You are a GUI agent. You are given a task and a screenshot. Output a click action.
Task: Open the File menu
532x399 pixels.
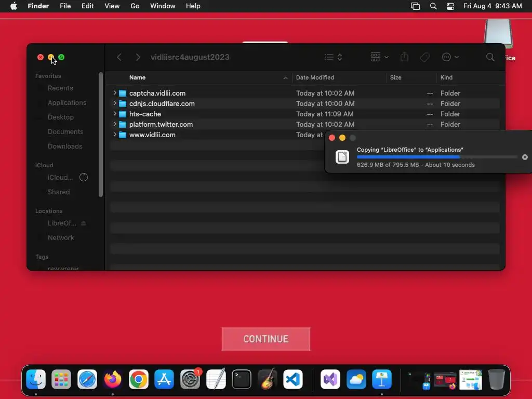(x=65, y=6)
